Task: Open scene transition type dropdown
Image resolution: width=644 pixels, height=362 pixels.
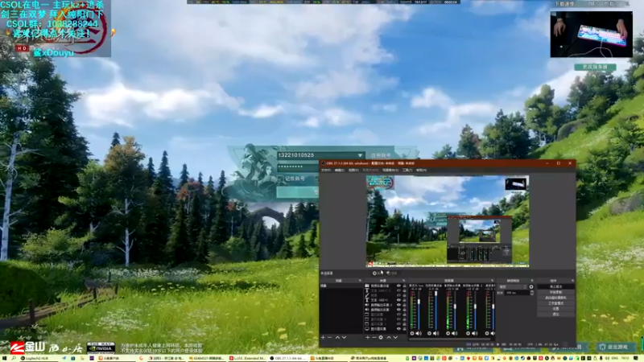Action: coord(514,286)
